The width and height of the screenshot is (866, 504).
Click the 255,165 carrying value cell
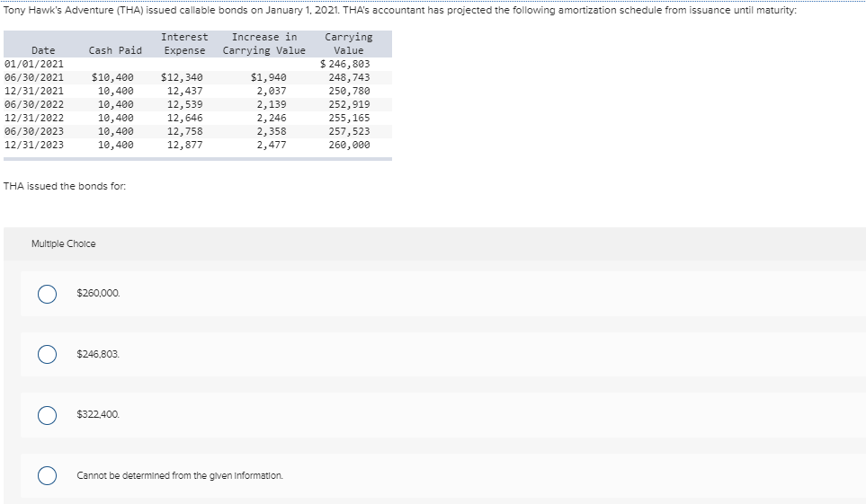(349, 118)
